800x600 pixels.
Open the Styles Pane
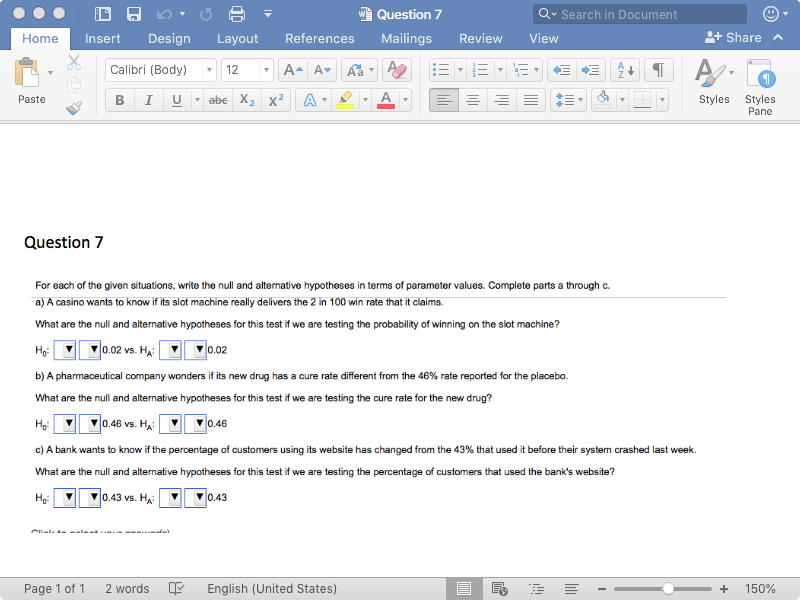click(x=761, y=85)
